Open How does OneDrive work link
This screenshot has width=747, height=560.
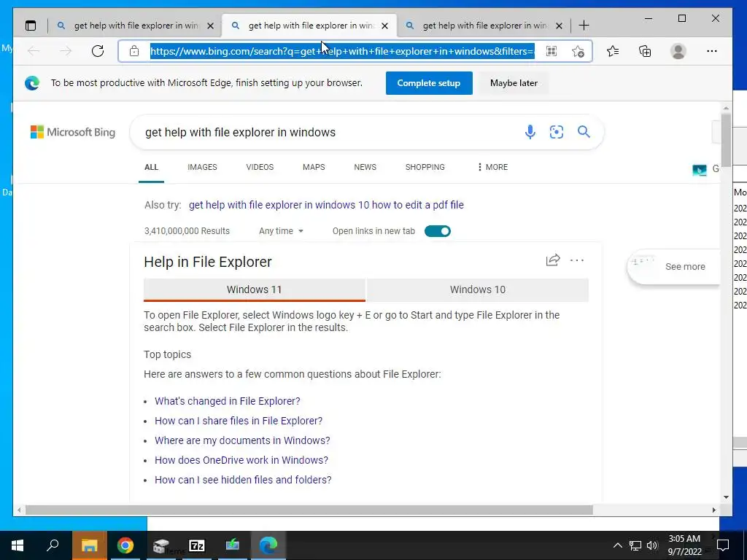[x=241, y=460]
